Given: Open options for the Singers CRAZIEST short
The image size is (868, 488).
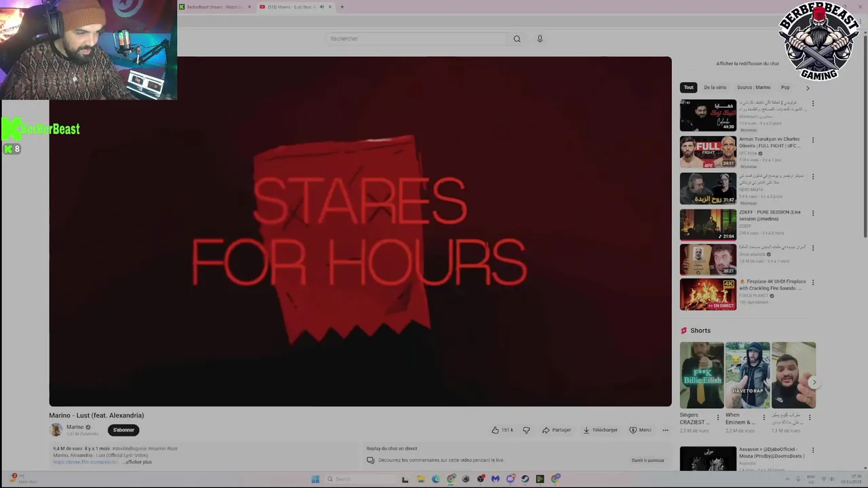Looking at the screenshot, I should coord(718,418).
